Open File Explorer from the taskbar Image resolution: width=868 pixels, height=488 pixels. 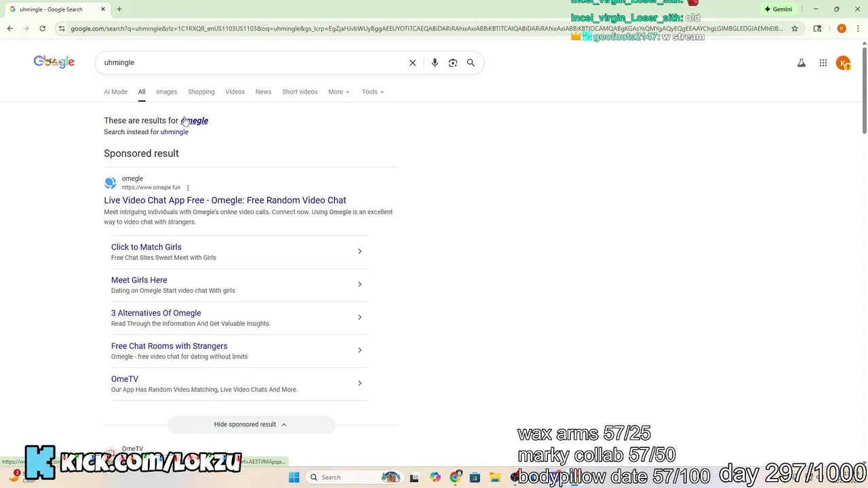(495, 477)
